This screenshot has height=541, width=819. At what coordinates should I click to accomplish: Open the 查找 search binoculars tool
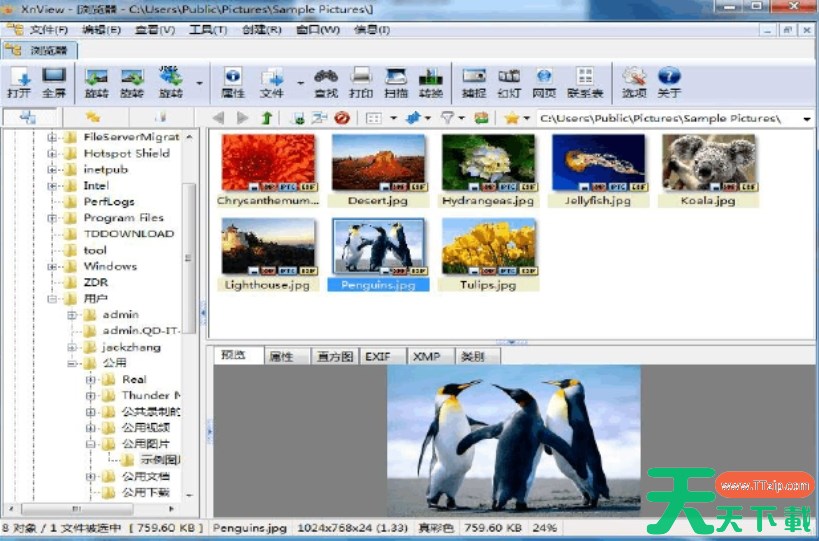(x=325, y=82)
